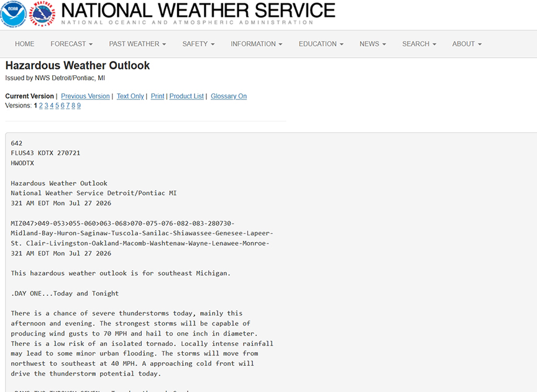
Task: Click the 'FLUS43 KDTX 270721' line
Action: coord(45,153)
